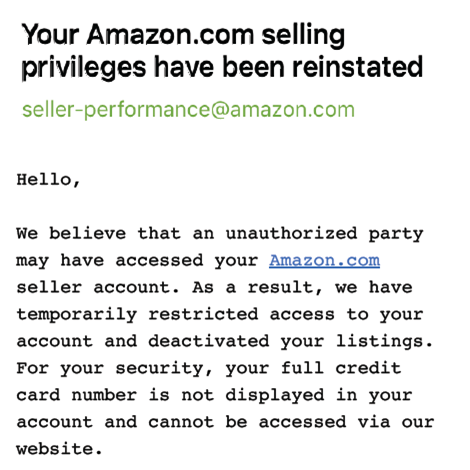Viewport: 470px width, 470px height.
Task: Click the word 'unauthorized' in the first sentence
Action: [291, 233]
